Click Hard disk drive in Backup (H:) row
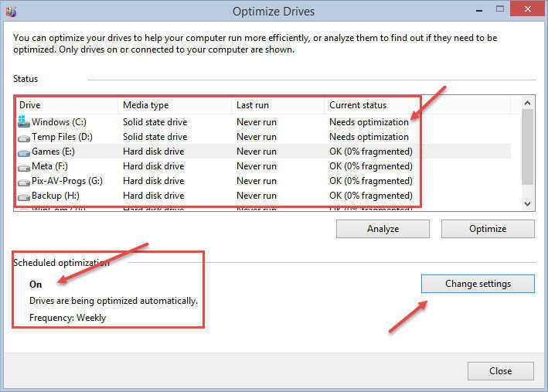 [154, 196]
